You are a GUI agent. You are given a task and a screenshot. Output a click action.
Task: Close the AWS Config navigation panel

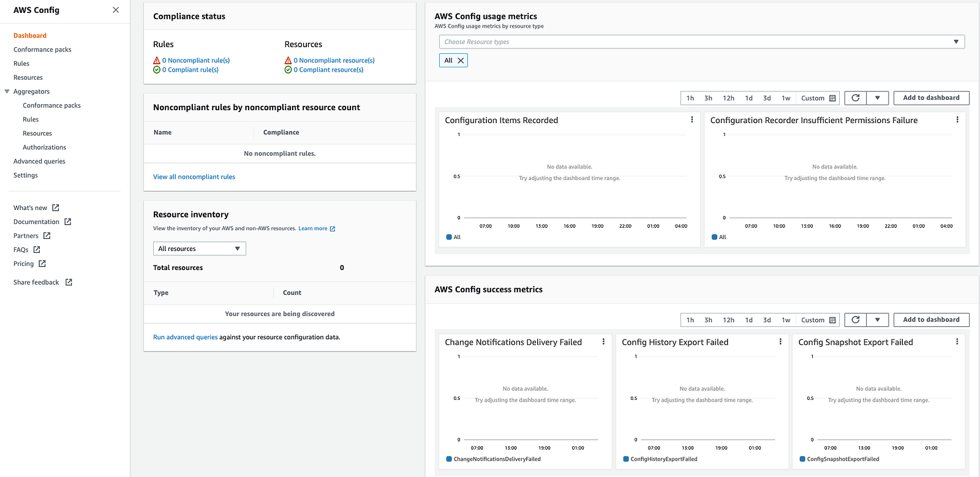tap(116, 10)
